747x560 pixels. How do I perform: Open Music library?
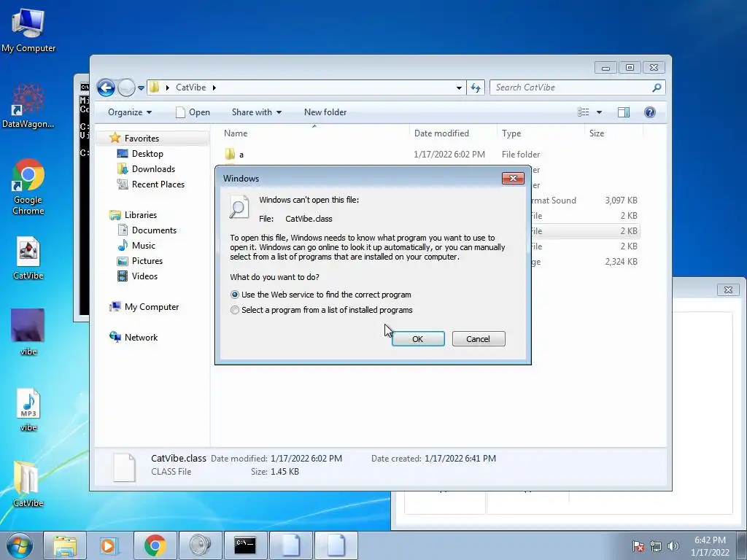click(x=144, y=245)
